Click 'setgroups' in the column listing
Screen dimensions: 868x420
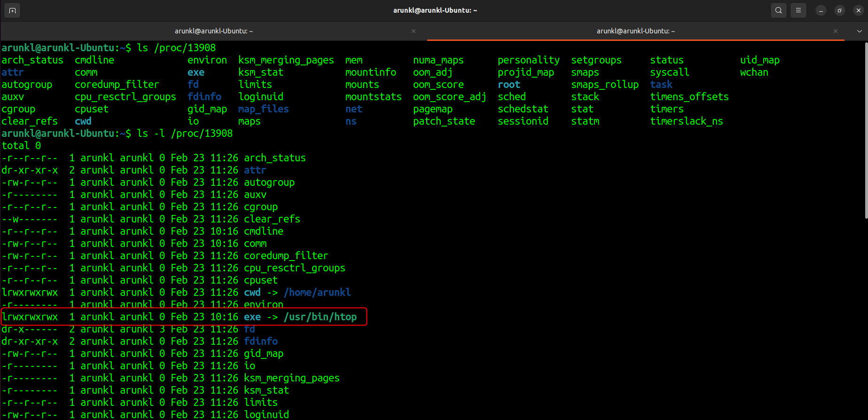pyautogui.click(x=596, y=60)
